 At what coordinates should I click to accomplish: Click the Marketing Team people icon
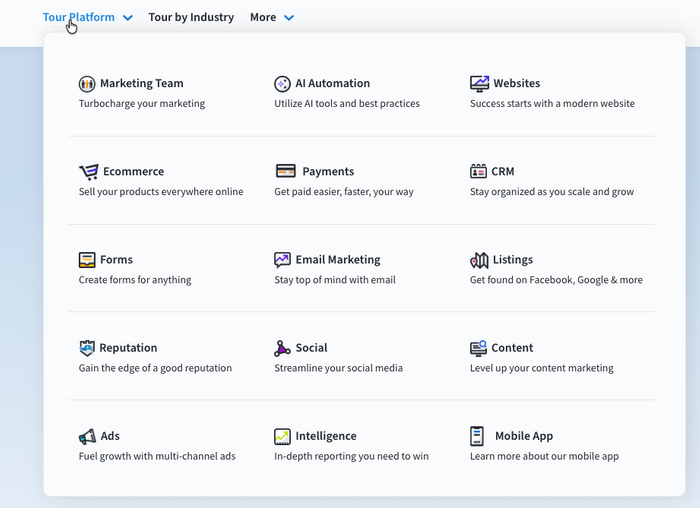tap(87, 83)
